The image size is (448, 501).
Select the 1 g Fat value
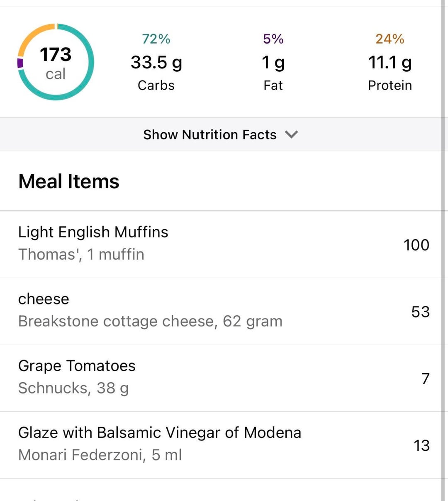point(273,63)
